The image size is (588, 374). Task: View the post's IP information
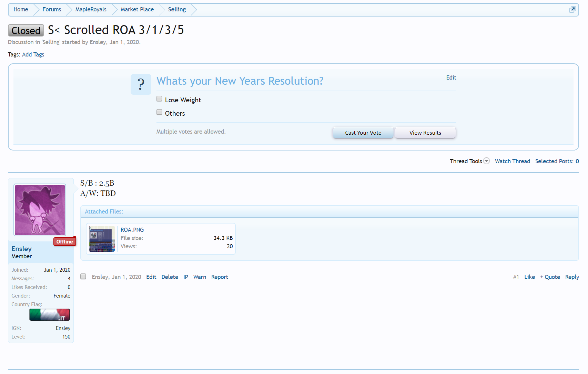pyautogui.click(x=186, y=277)
